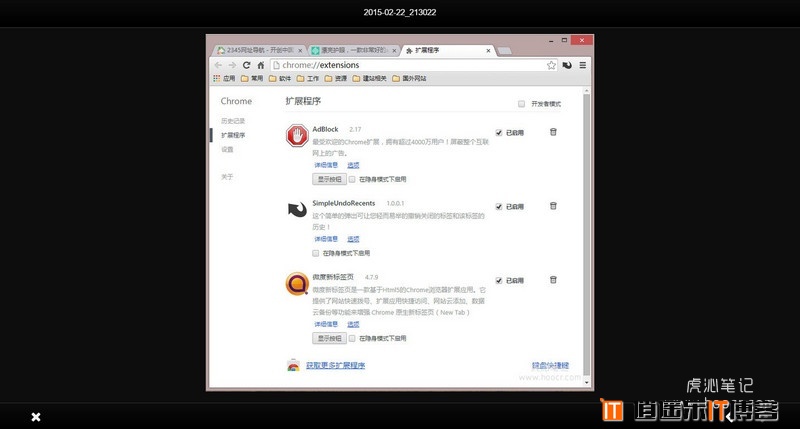Screen dimensions: 800x429
Task: Toggle 开发者模式 checkbox
Action: [x=521, y=104]
